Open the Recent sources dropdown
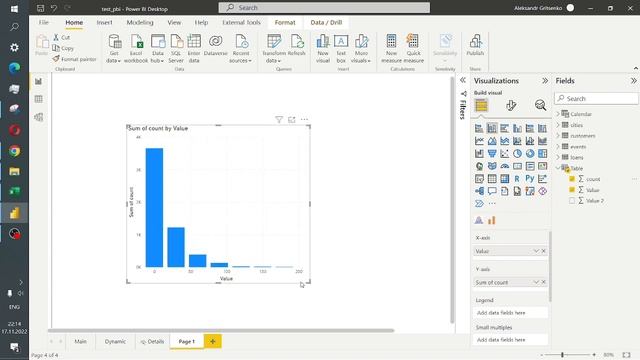Screen dimensions: 640x360 (x=240, y=49)
